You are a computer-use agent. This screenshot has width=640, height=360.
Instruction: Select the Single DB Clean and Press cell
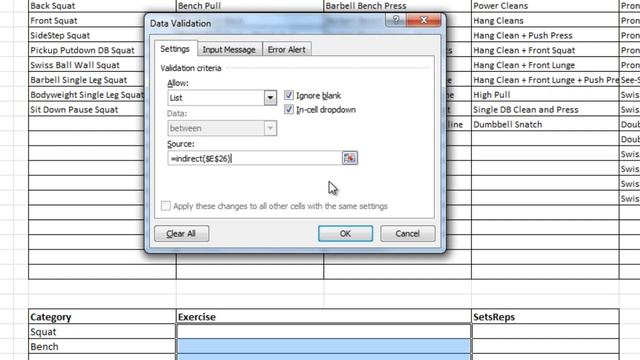[x=545, y=109]
